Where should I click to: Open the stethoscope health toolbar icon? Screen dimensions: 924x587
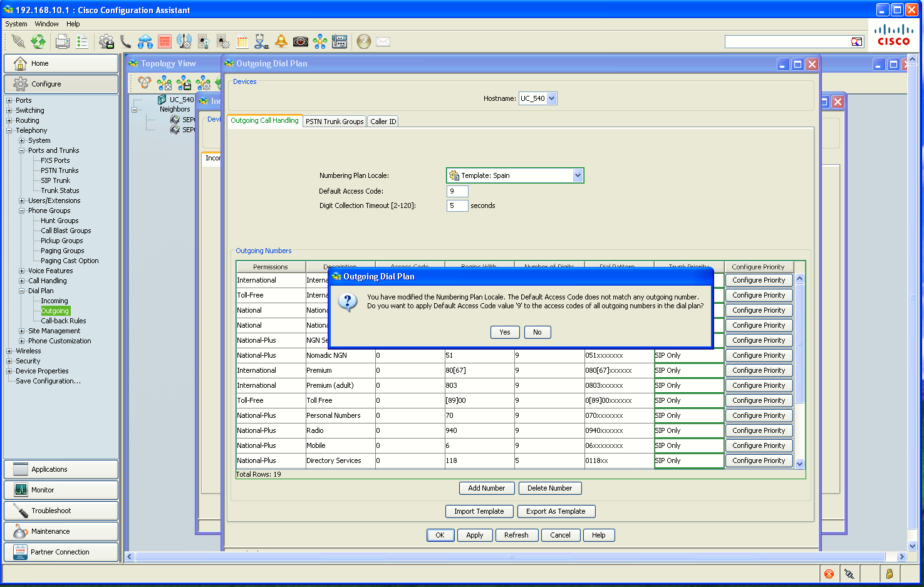262,41
